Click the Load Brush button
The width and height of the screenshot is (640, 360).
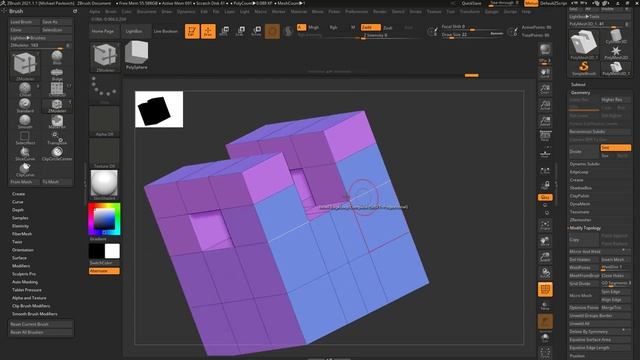[25, 22]
